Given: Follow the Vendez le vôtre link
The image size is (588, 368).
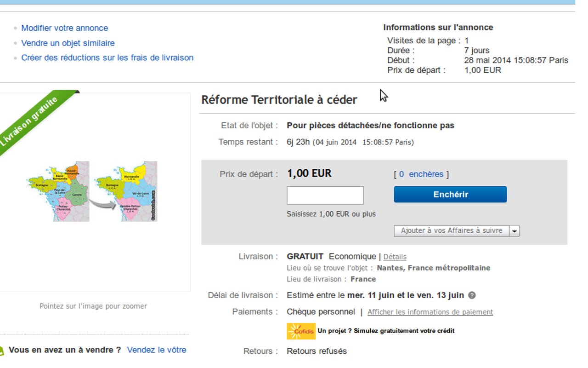Looking at the screenshot, I should 157,350.
